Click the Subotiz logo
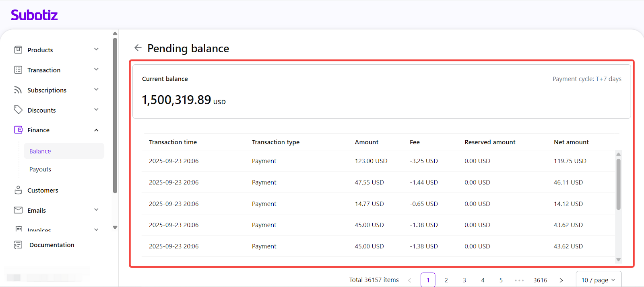The image size is (644, 287). [34, 15]
